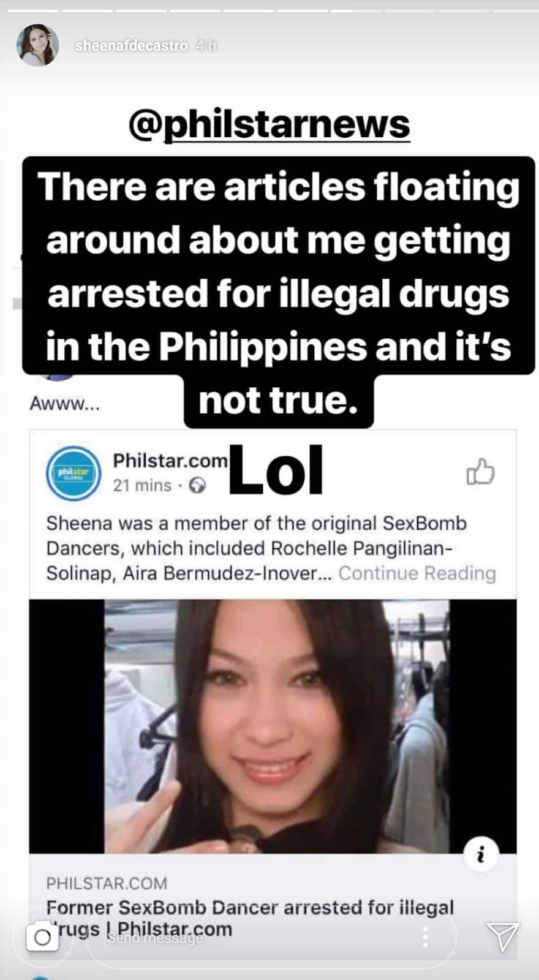Click the Send message field
Screen dimensions: 539x980
245,937
